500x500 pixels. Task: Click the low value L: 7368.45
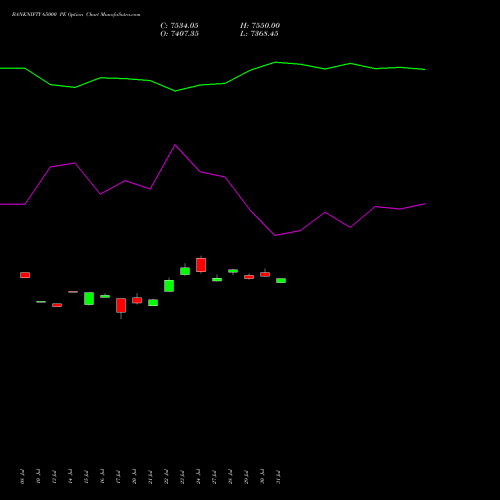point(259,34)
